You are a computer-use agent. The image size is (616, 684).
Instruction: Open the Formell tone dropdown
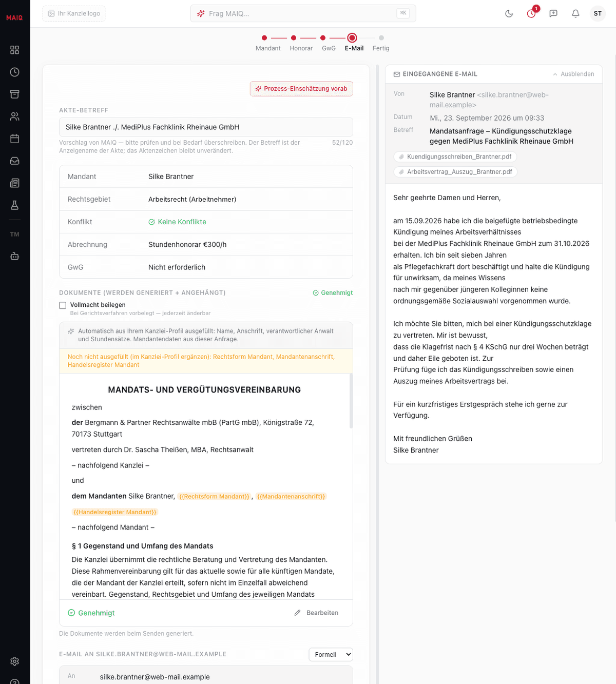point(331,655)
